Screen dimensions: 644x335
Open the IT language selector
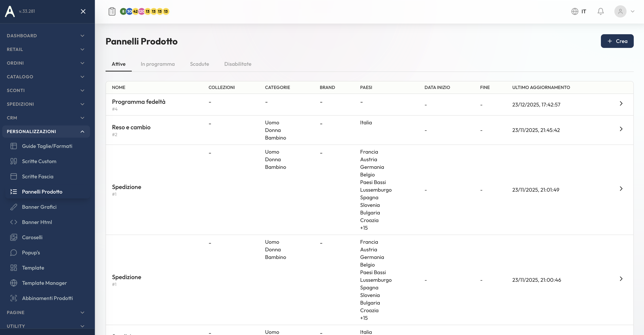coord(579,11)
